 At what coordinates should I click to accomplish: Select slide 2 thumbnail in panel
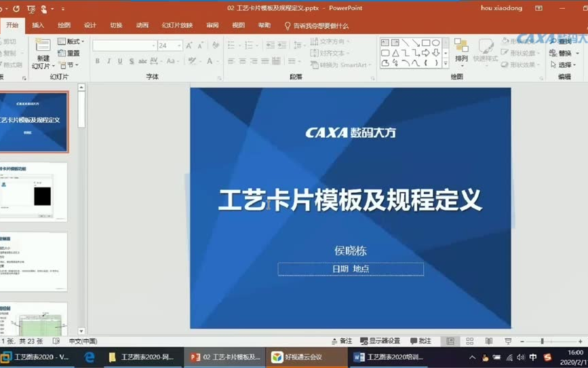[x=33, y=192]
